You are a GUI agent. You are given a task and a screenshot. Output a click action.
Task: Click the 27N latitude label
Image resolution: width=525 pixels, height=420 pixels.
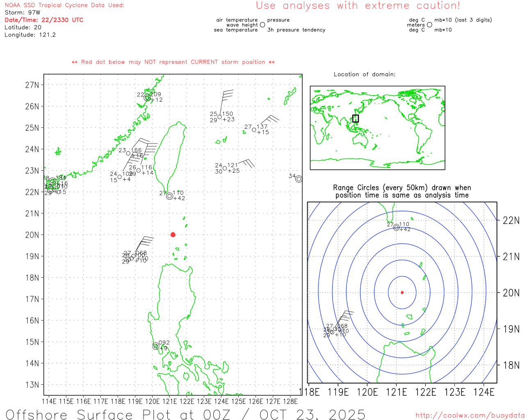pos(32,85)
